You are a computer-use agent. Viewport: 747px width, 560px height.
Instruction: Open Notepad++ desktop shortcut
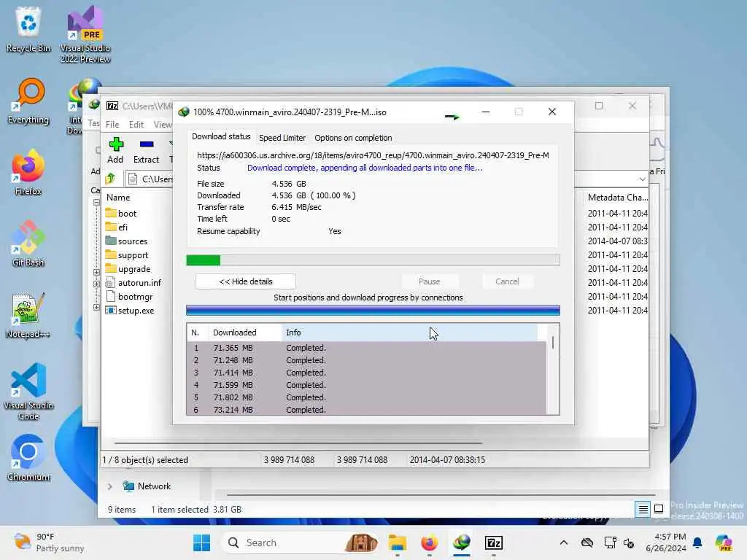(x=28, y=315)
